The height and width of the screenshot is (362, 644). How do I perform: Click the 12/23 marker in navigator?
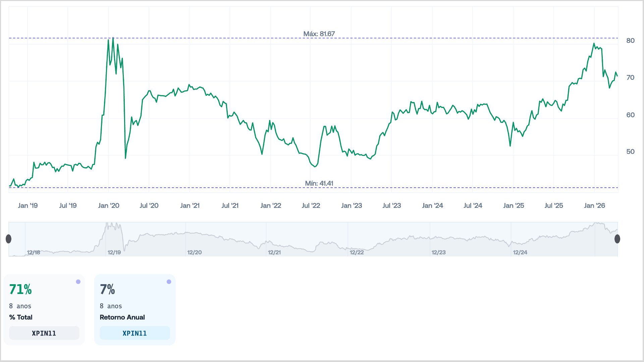point(438,252)
